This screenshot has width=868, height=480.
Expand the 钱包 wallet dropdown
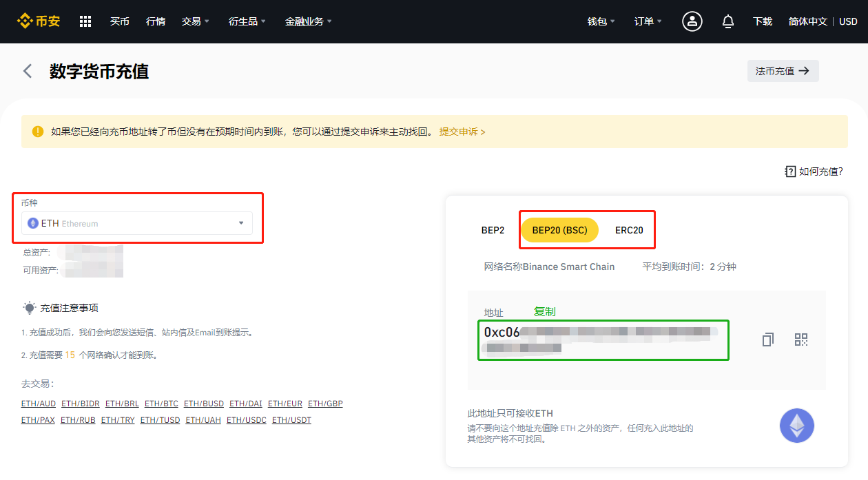[x=601, y=21]
